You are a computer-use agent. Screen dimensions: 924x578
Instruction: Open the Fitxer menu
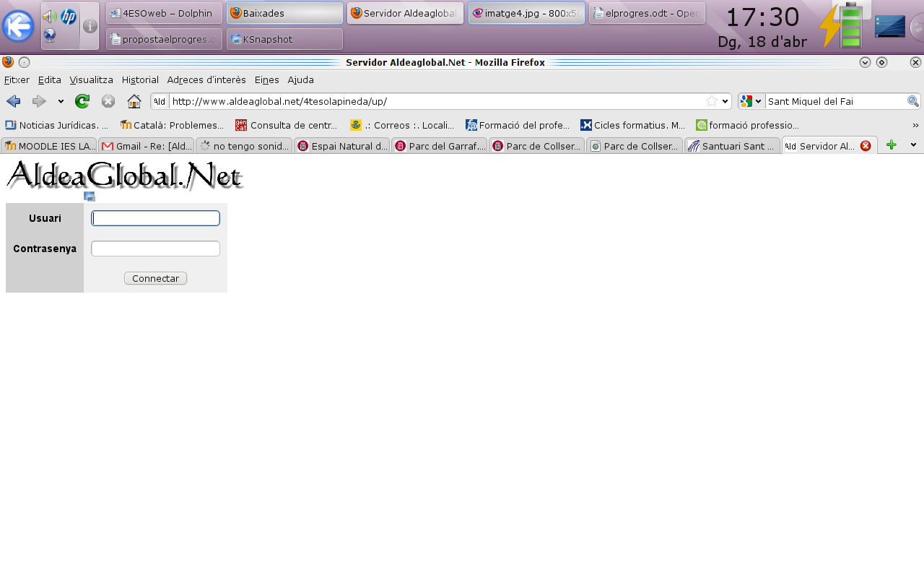click(17, 79)
